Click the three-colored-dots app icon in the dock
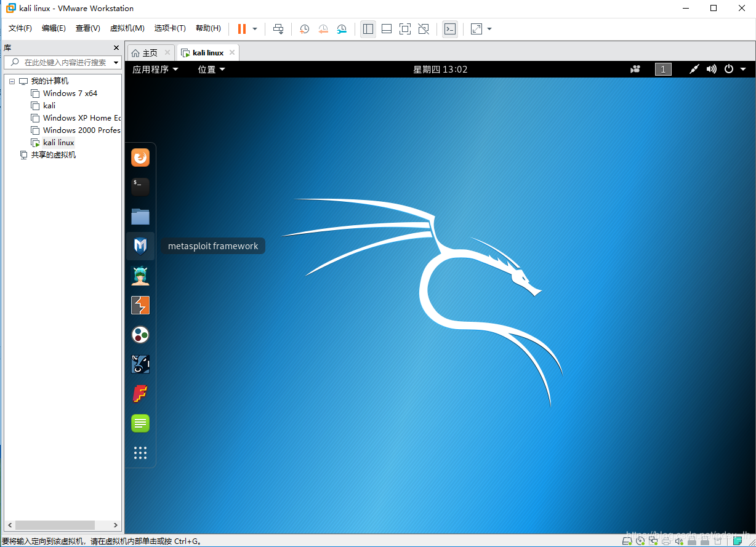 [x=140, y=335]
